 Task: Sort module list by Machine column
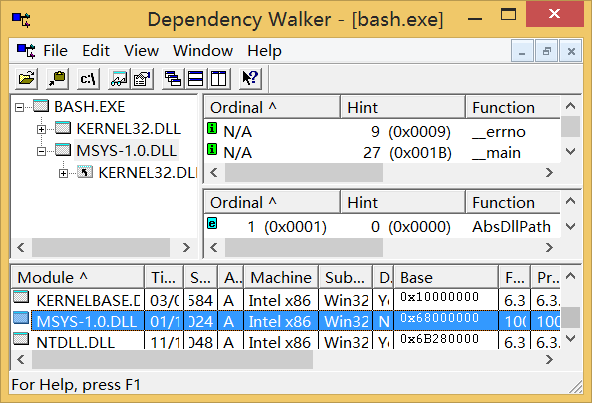281,278
